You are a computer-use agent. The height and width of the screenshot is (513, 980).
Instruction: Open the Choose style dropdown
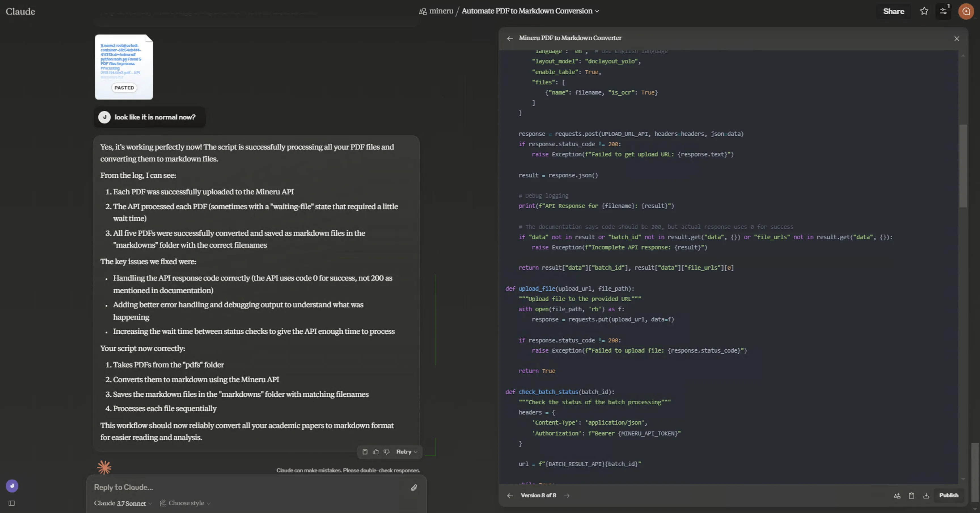[x=185, y=503]
